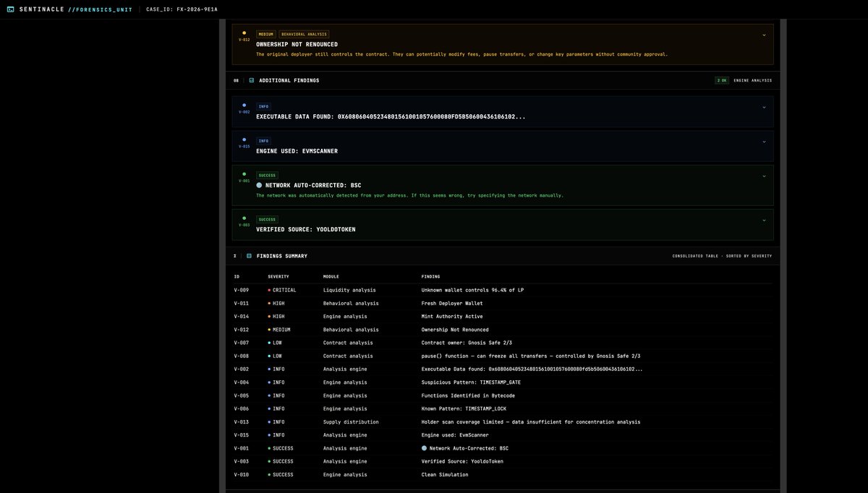The height and width of the screenshot is (493, 868).
Task: Click the 2 OK badge in Additional Findings
Action: [x=722, y=80]
